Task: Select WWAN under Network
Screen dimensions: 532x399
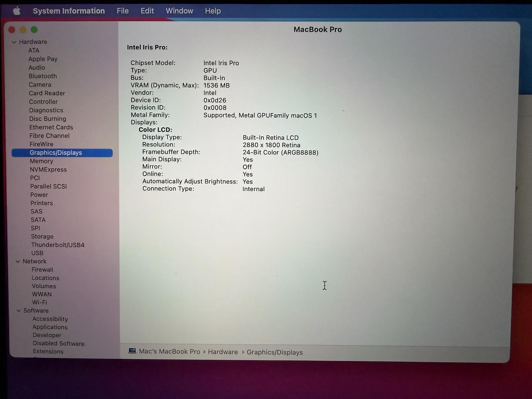Action: pos(42,294)
